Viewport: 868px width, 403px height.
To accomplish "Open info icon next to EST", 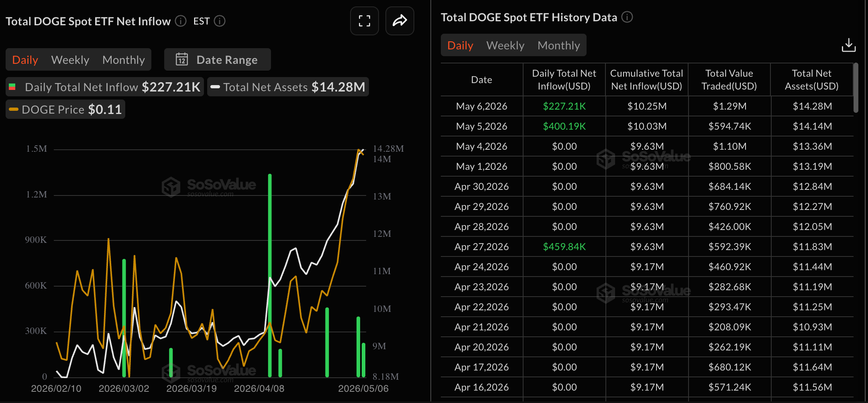I will click(x=220, y=21).
